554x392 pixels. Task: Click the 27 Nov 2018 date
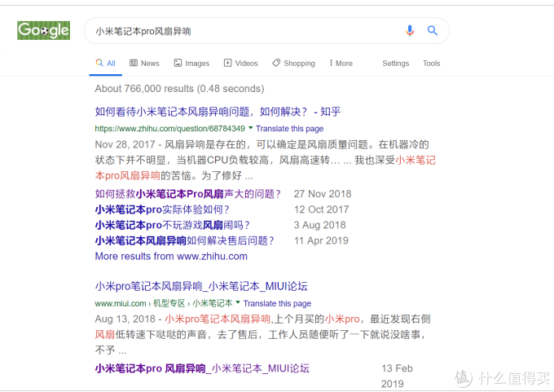[323, 194]
